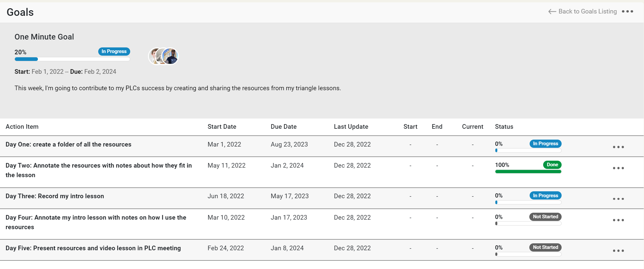Click the Current column header
Screen dimensions: 644x269
point(473,127)
